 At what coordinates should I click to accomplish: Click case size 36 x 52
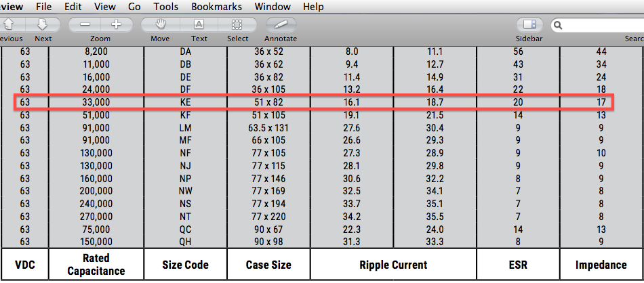tap(268, 51)
